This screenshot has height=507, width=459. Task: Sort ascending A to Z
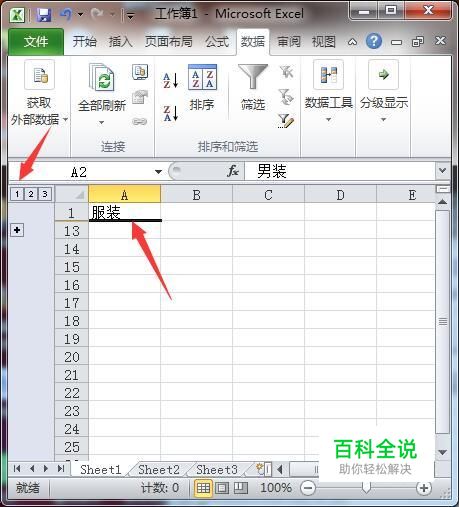pyautogui.click(x=171, y=80)
